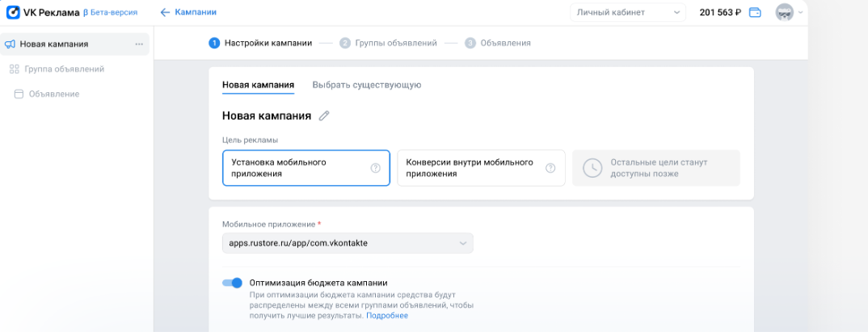
Task: Click the Группа объявлений grid icon
Action: coord(14,69)
